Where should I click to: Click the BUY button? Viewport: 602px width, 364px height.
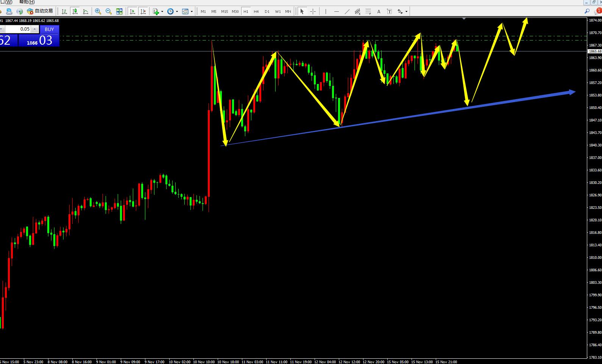point(49,29)
